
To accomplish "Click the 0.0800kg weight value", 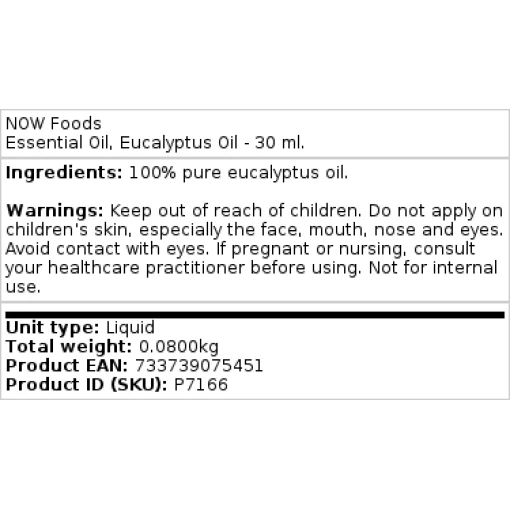I will (179, 347).
